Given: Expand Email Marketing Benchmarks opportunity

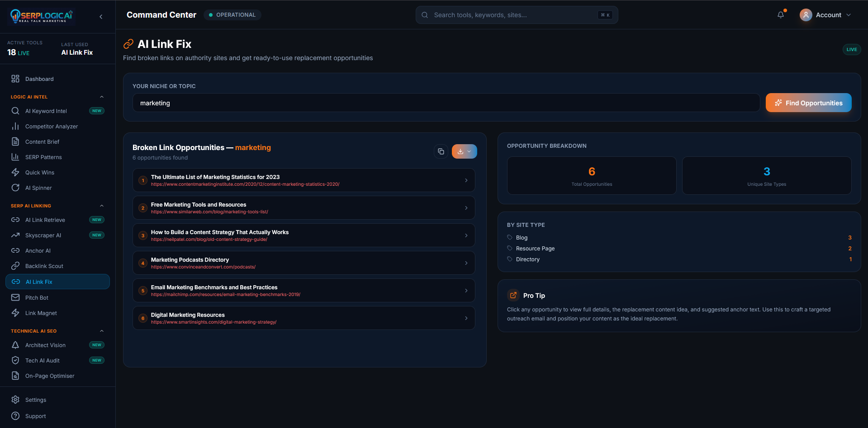Looking at the screenshot, I should (x=304, y=291).
